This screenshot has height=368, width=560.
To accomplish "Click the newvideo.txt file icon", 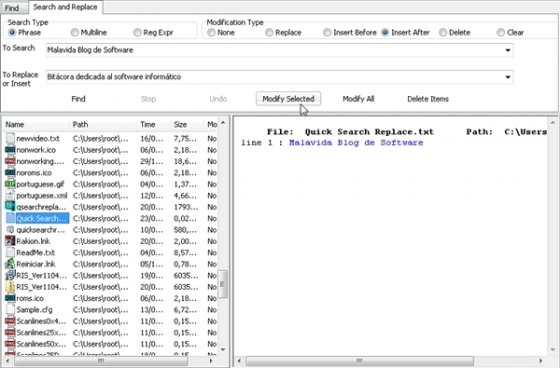I will click(10, 138).
